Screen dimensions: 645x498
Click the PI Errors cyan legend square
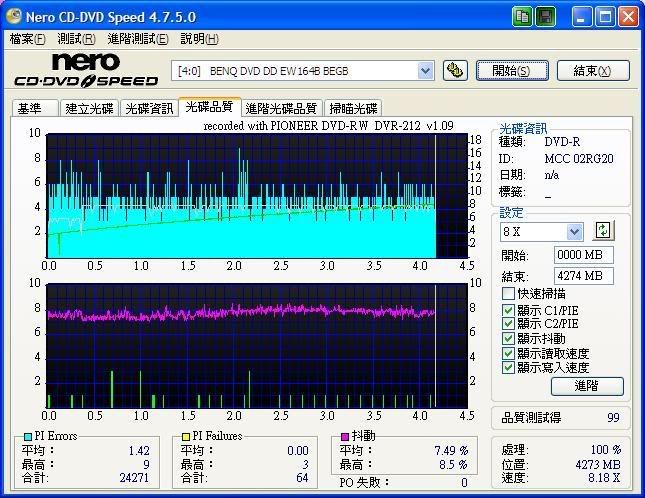[28, 436]
